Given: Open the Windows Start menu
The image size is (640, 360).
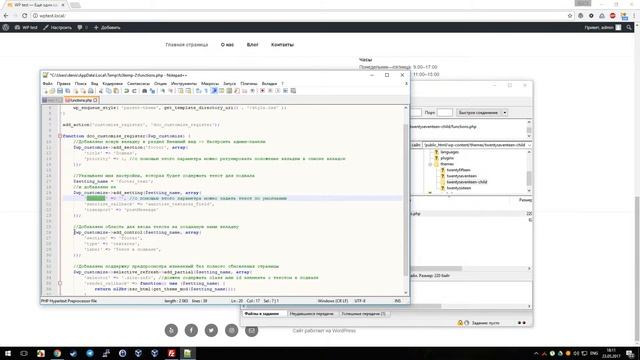Looking at the screenshot, I should point(8,353).
